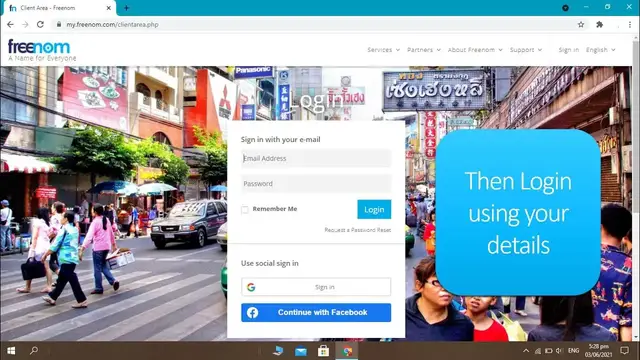Expand the Partners menu
Viewport: 640px width, 360px height.
click(424, 50)
